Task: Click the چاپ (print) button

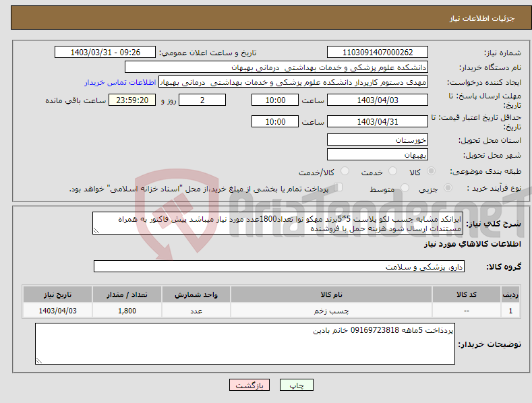Action: coord(296,385)
